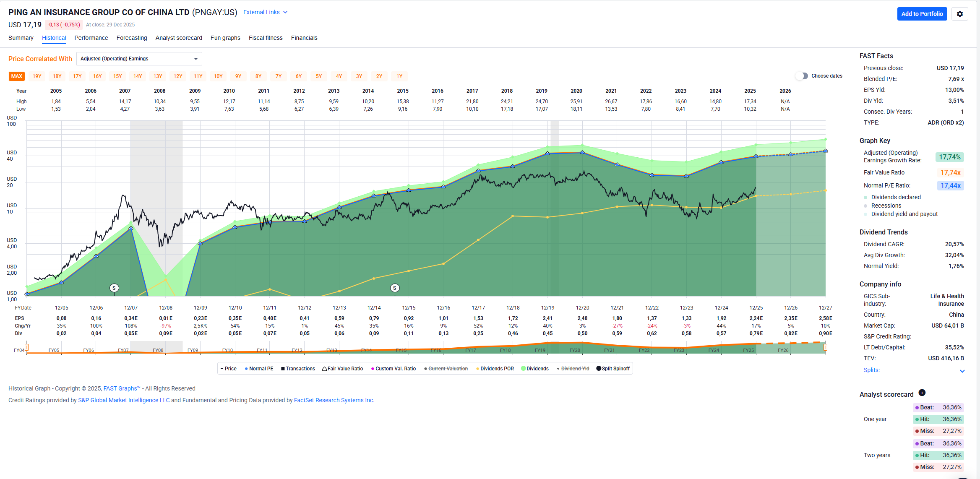980x479 pixels.
Task: Click the Analyst scorecard info icon
Action: pos(922,393)
